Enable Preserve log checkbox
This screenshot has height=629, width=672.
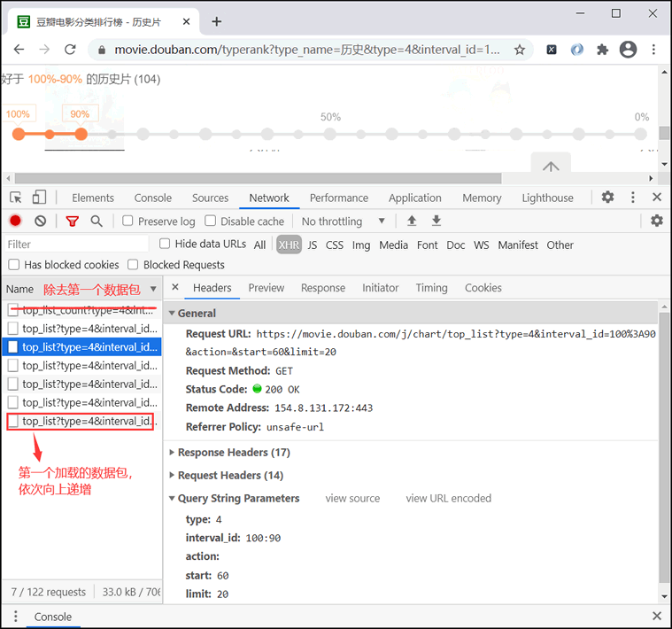click(x=127, y=221)
